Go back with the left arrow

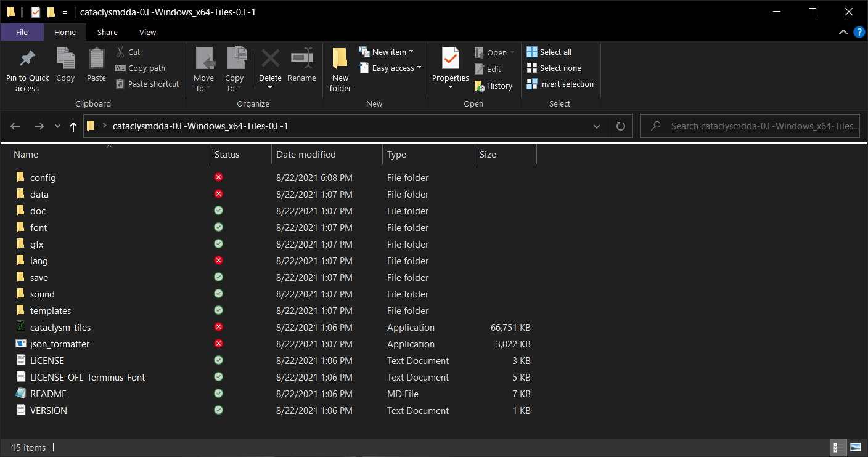[x=15, y=126]
